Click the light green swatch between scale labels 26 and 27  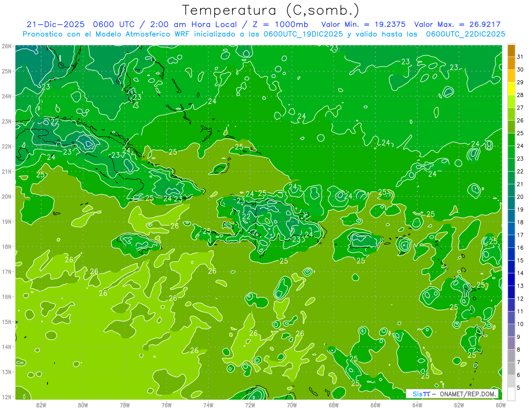[511, 114]
